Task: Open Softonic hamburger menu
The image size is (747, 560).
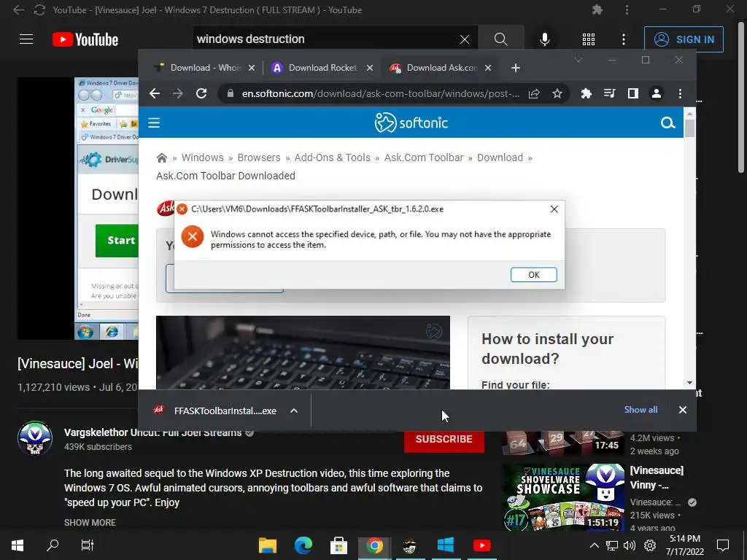Action: (x=154, y=122)
